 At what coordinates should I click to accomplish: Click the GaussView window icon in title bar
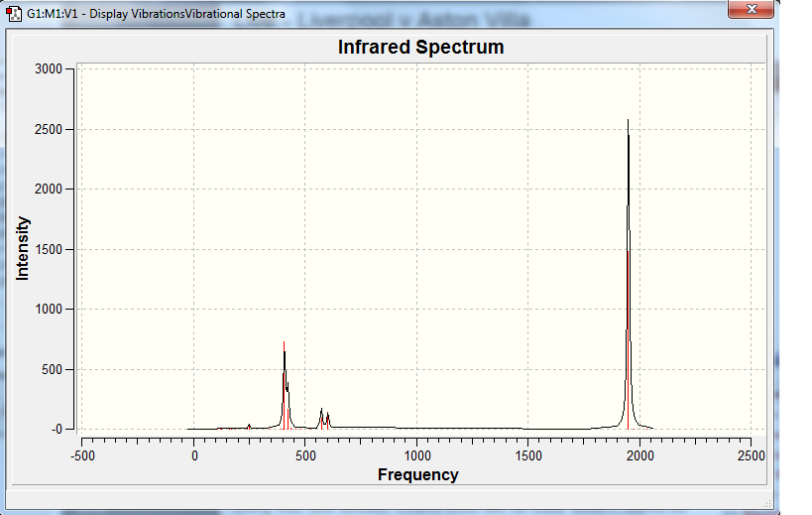point(14,14)
